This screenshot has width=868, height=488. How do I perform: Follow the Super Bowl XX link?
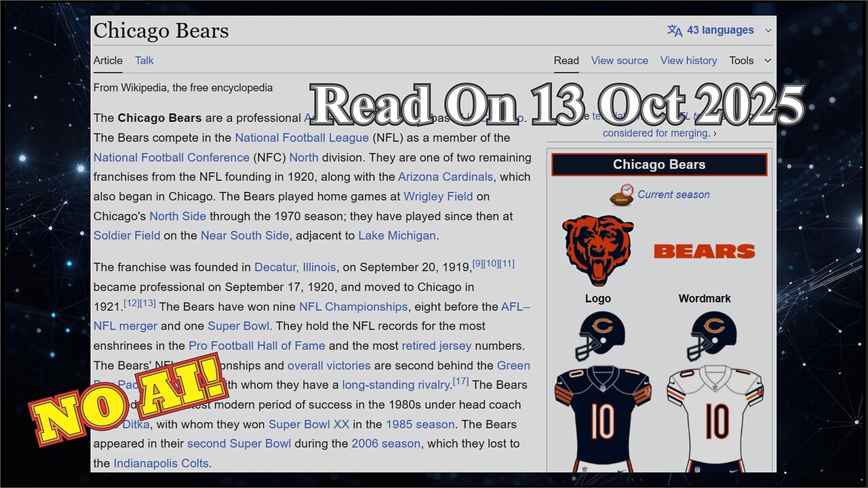309,424
